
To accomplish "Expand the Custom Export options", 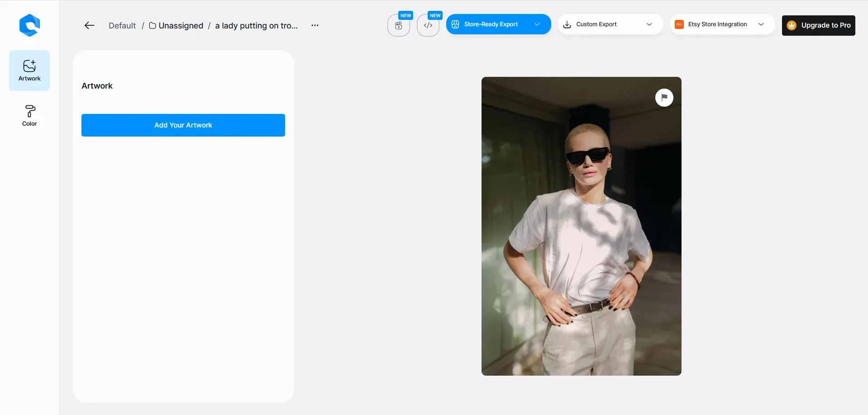I will click(x=649, y=24).
